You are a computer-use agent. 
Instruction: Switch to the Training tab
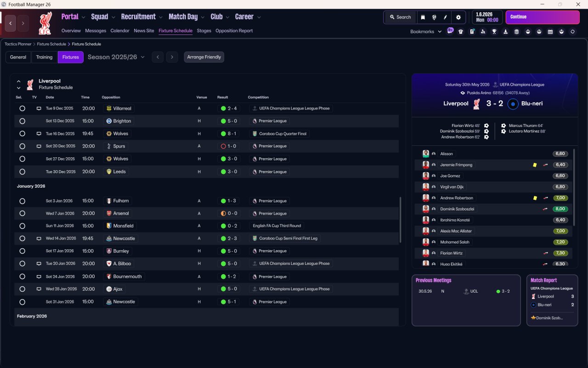tap(44, 57)
